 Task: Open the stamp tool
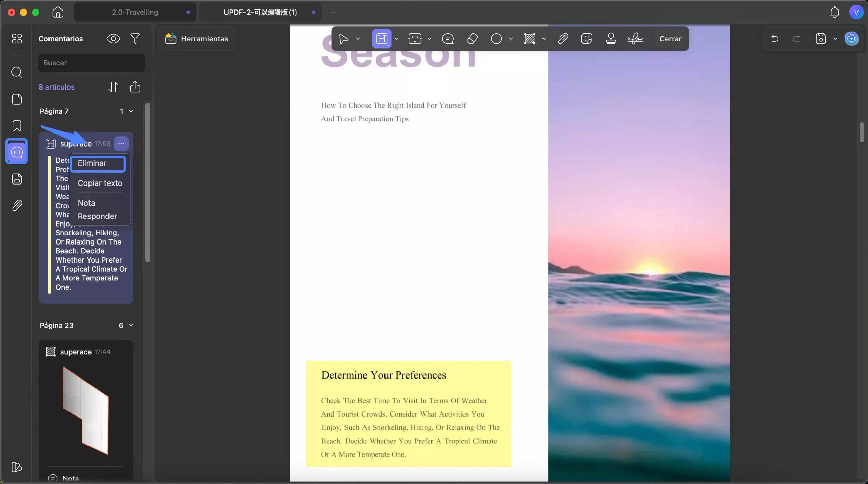click(x=611, y=39)
